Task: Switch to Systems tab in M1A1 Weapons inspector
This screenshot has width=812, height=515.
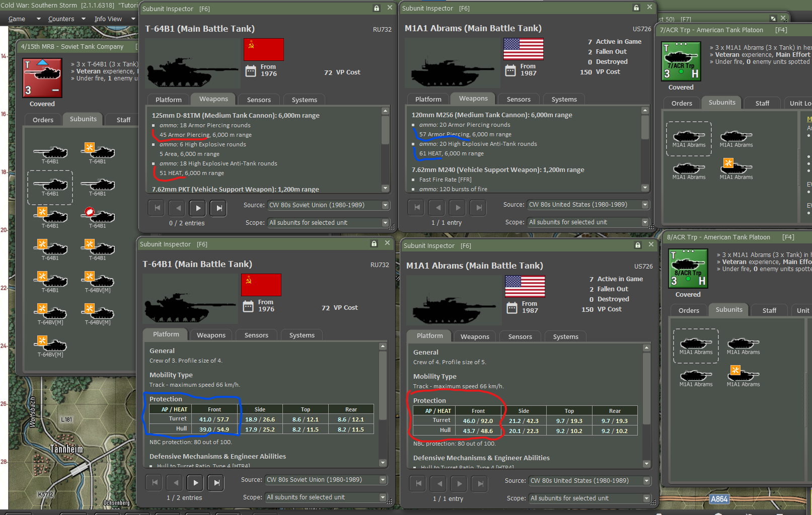Action: [564, 99]
